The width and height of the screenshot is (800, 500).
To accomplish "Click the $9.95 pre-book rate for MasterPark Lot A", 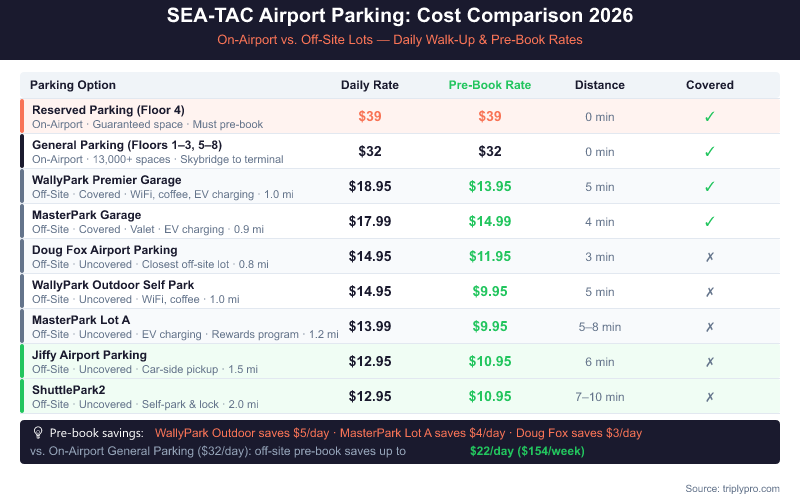I will click(x=490, y=326).
